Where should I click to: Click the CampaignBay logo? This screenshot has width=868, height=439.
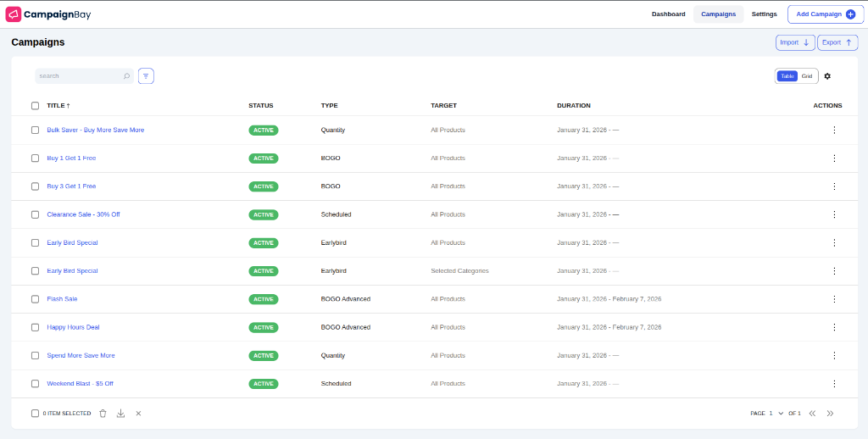click(x=49, y=14)
